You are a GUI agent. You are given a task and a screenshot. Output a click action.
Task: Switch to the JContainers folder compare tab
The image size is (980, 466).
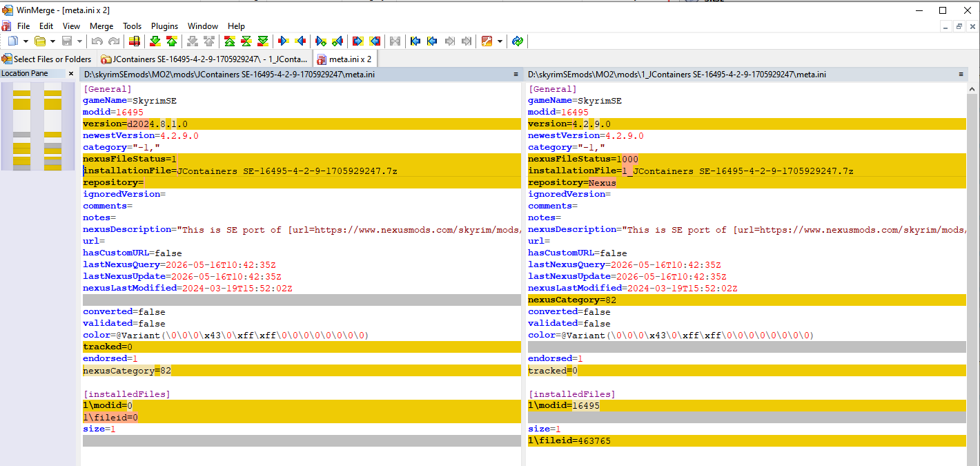[204, 59]
